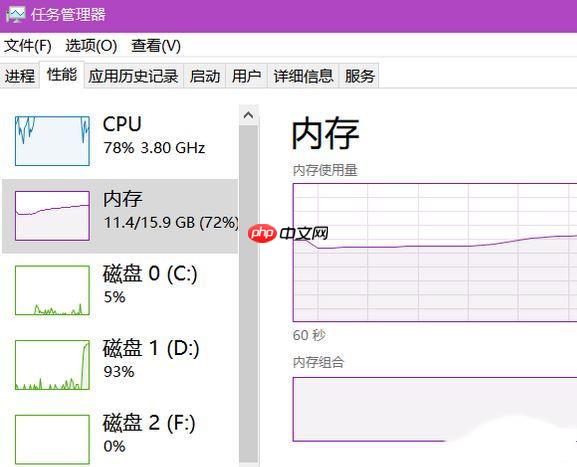Switch to the 启动 tab

point(205,76)
